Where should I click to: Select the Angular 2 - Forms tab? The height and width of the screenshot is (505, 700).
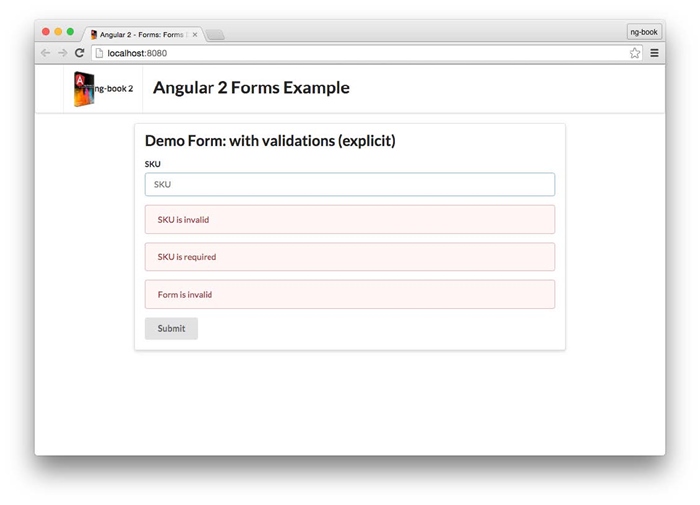[140, 34]
